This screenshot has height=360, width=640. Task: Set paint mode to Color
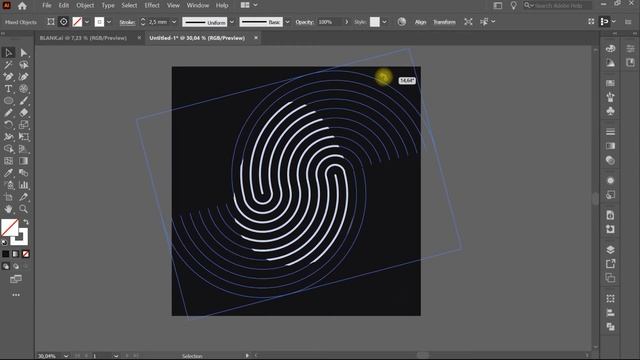pyautogui.click(x=6, y=254)
